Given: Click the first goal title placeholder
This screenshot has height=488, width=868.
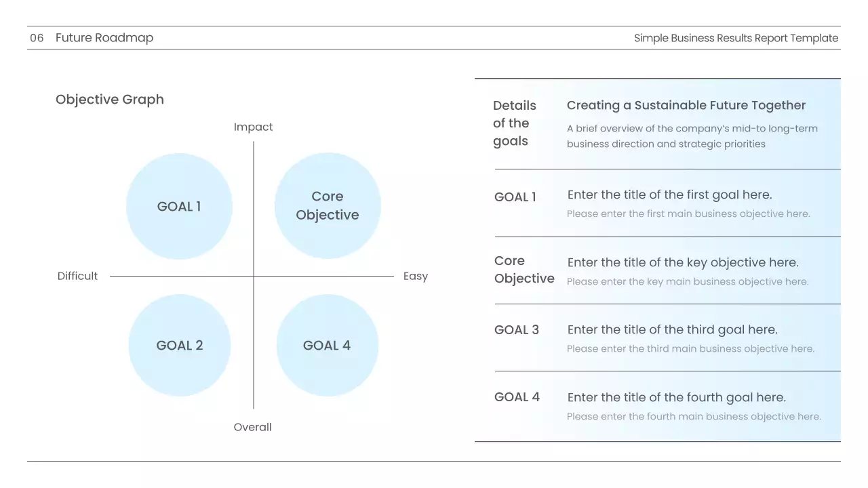Looking at the screenshot, I should click(669, 195).
